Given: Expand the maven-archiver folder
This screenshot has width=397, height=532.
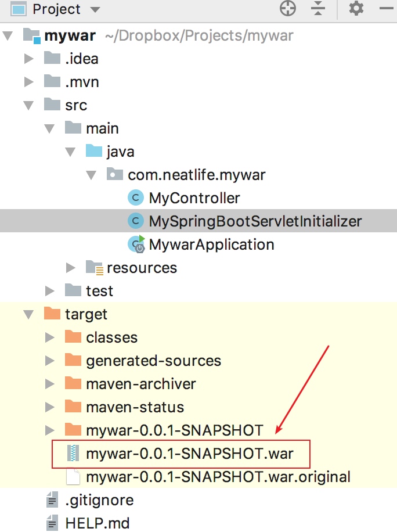Looking at the screenshot, I should pos(50,384).
